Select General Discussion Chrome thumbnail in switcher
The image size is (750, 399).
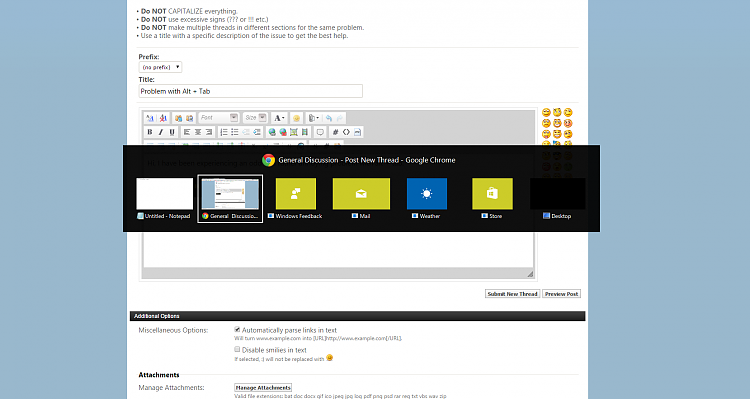coord(230,199)
